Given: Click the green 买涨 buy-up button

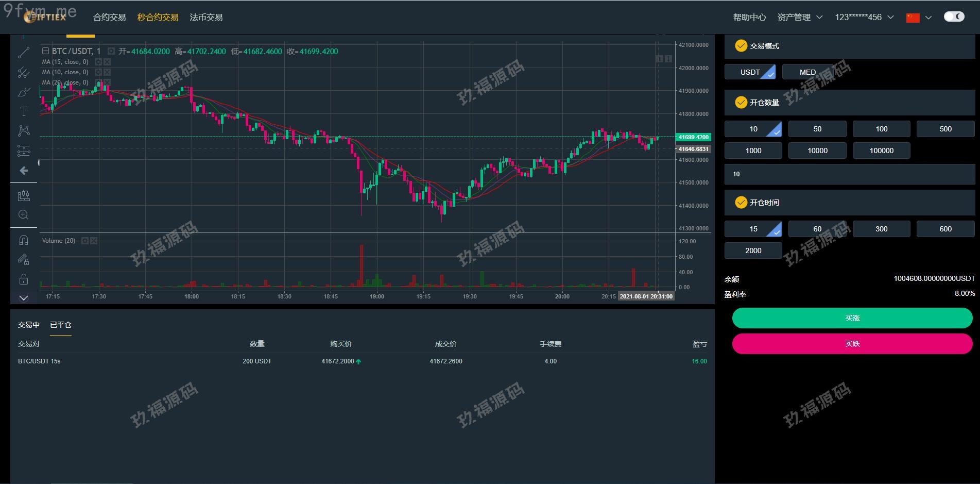Looking at the screenshot, I should (852, 318).
